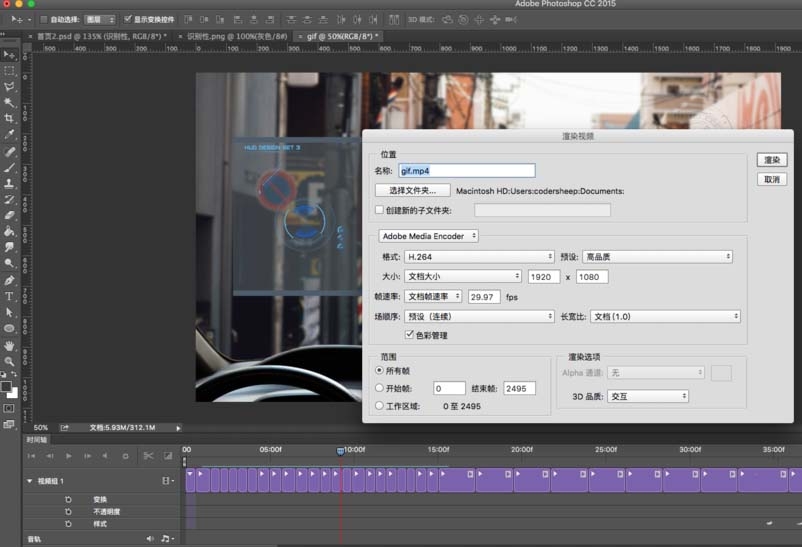Image resolution: width=802 pixels, height=547 pixels.
Task: Uncheck the color management checkbox
Action: (x=409, y=335)
